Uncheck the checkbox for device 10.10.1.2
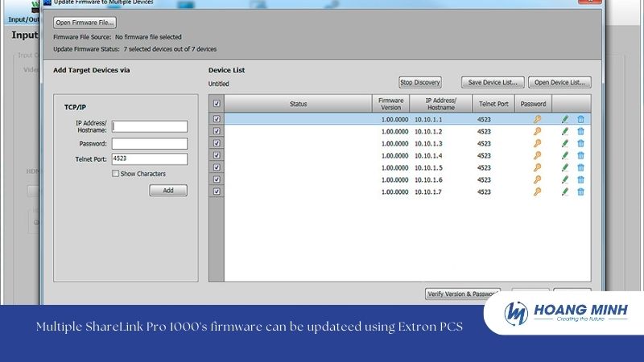 coord(217,131)
